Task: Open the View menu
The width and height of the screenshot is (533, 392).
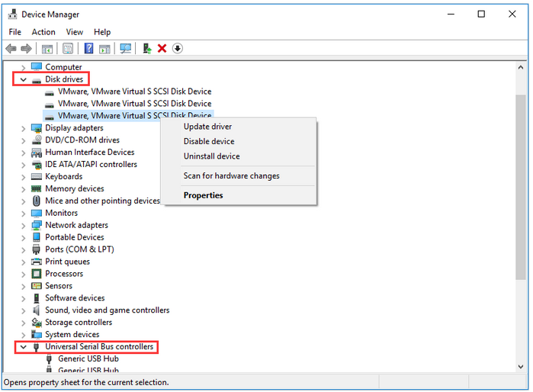Action: pyautogui.click(x=75, y=32)
